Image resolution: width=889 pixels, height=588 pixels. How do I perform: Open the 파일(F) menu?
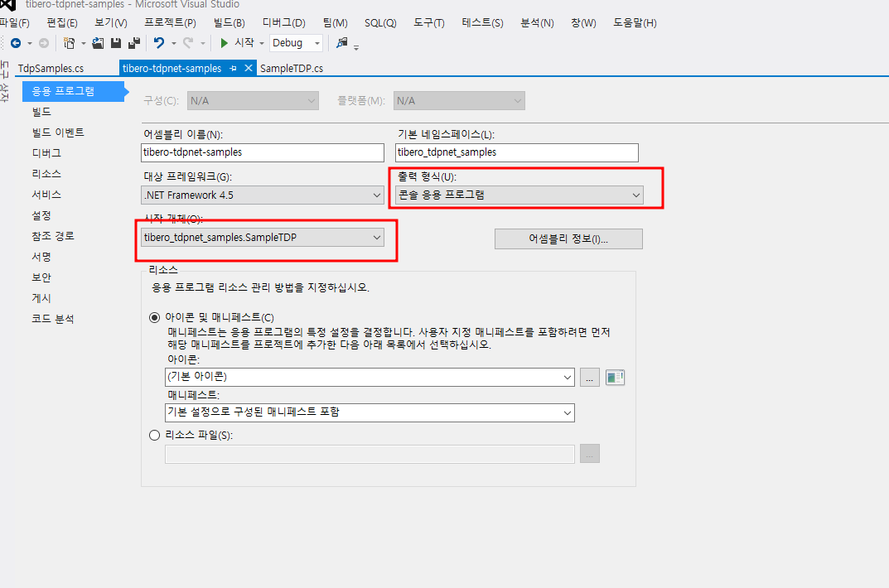(13, 22)
